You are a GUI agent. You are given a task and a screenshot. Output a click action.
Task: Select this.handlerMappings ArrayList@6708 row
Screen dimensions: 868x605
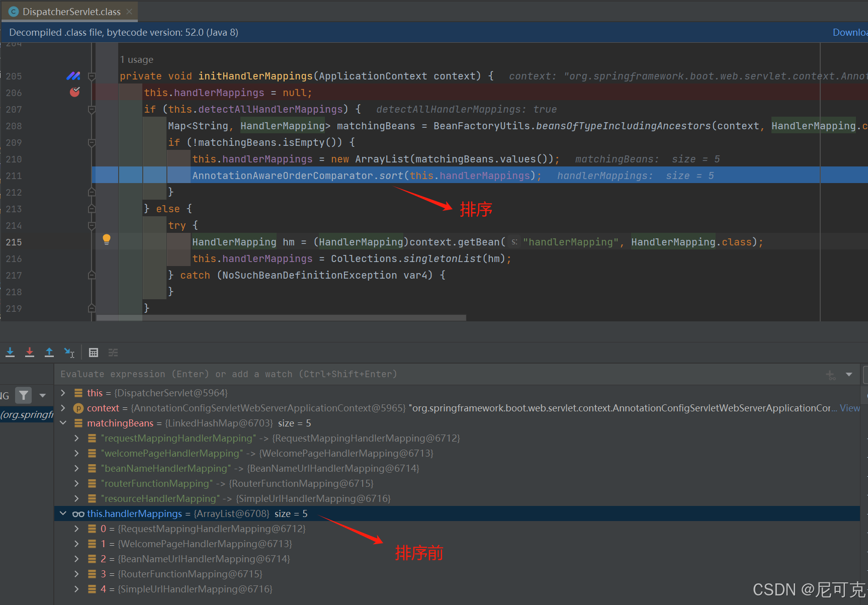pos(457,513)
